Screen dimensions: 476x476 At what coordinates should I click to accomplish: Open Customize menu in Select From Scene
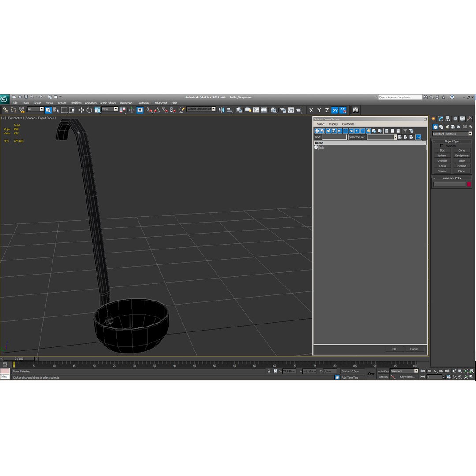348,124
